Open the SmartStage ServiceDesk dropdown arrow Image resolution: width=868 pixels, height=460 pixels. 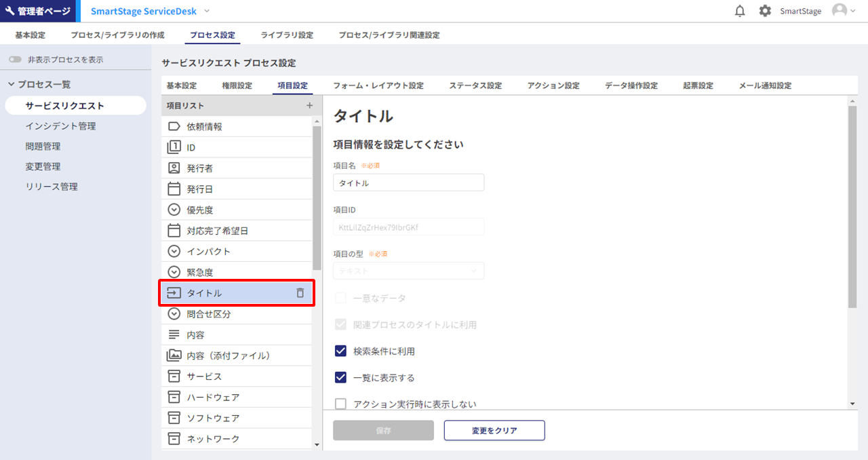[207, 11]
